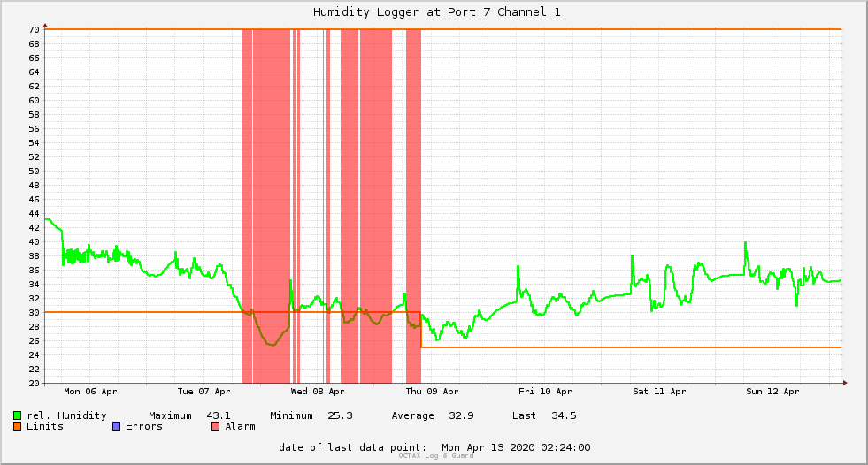Click the 'Fri 10 Apr' axis label
Viewport: 868px width, 465px height.
(545, 392)
